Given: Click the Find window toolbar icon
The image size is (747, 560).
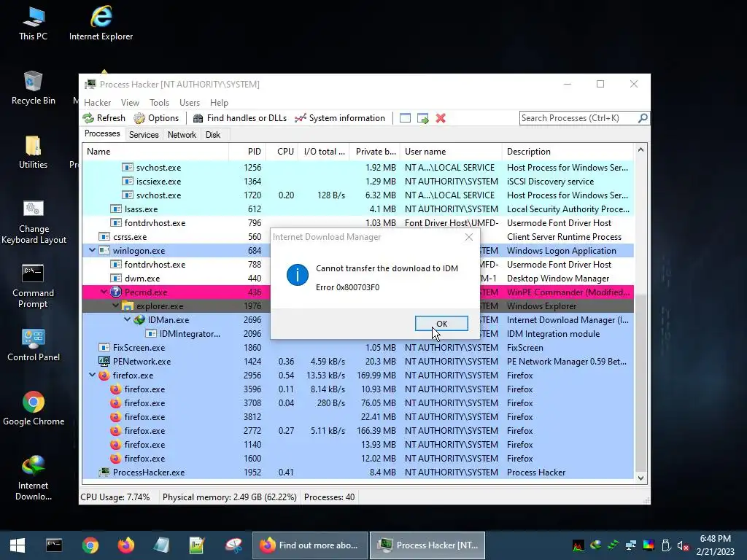Looking at the screenshot, I should [x=405, y=118].
